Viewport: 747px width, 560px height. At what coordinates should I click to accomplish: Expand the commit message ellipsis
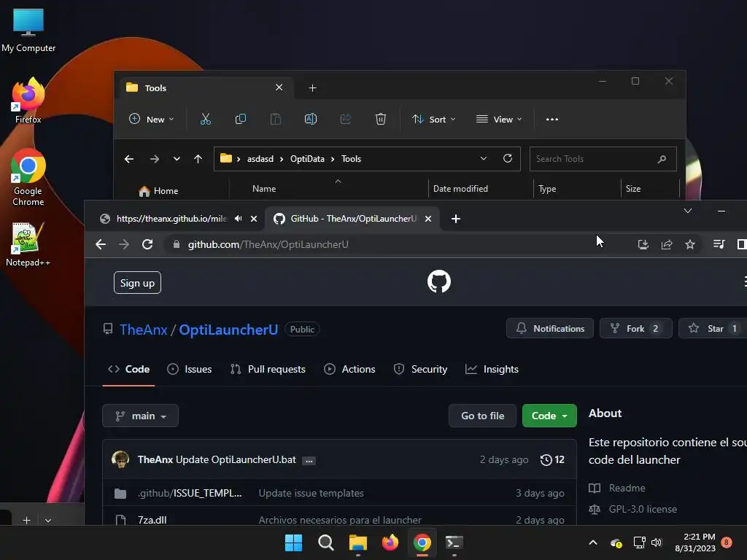(x=309, y=461)
